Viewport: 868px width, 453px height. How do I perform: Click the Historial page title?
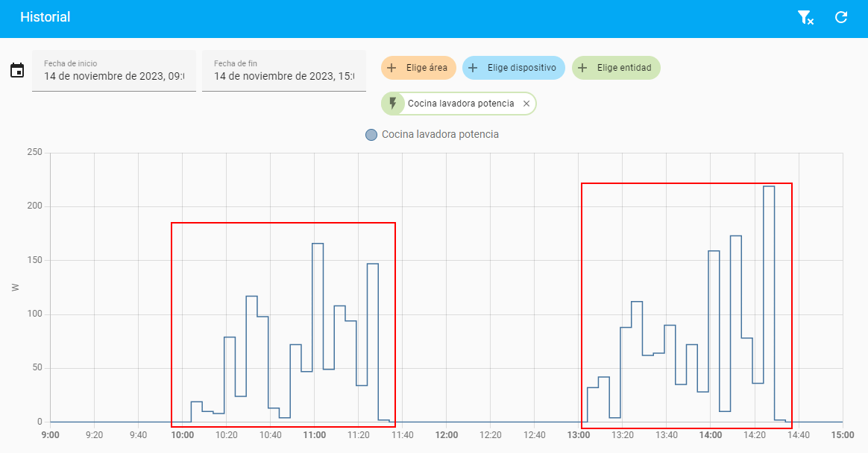[45, 17]
